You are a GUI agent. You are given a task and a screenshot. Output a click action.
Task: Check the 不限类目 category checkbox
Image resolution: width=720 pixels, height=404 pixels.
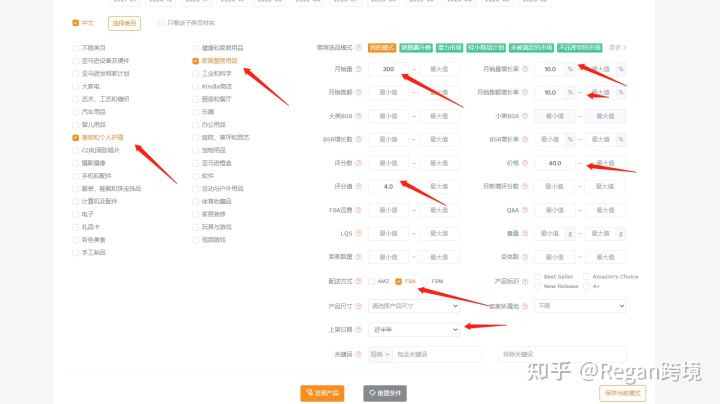pos(75,48)
